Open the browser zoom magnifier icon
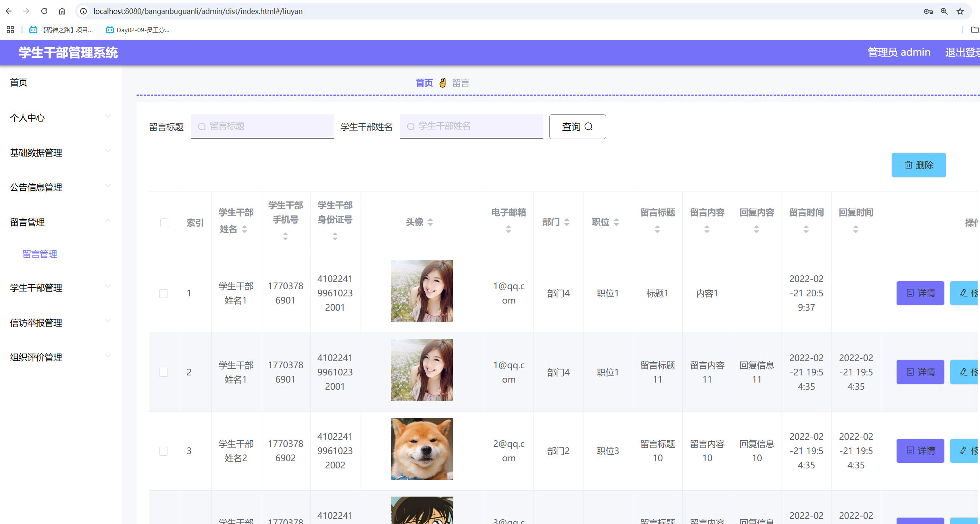This screenshot has width=980, height=524. click(944, 11)
